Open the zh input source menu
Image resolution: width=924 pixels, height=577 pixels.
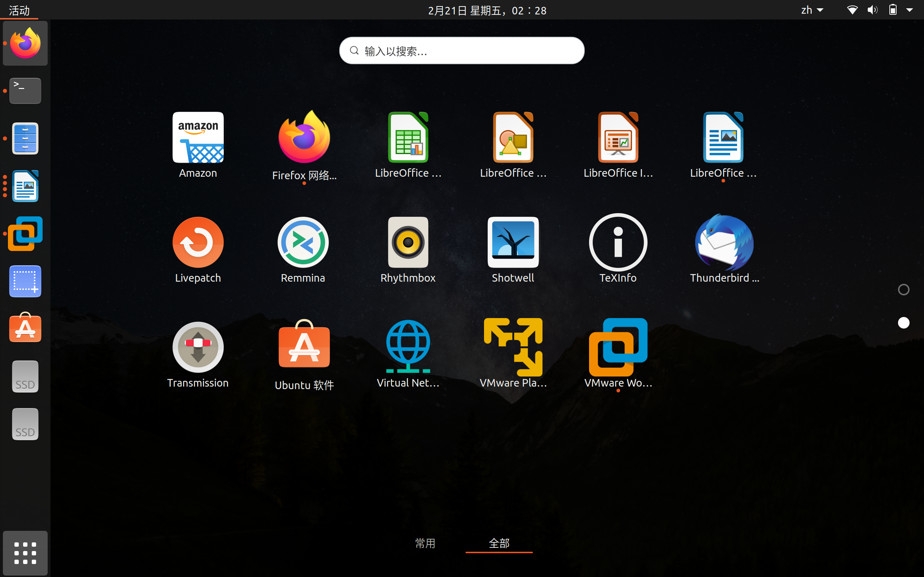click(x=812, y=10)
